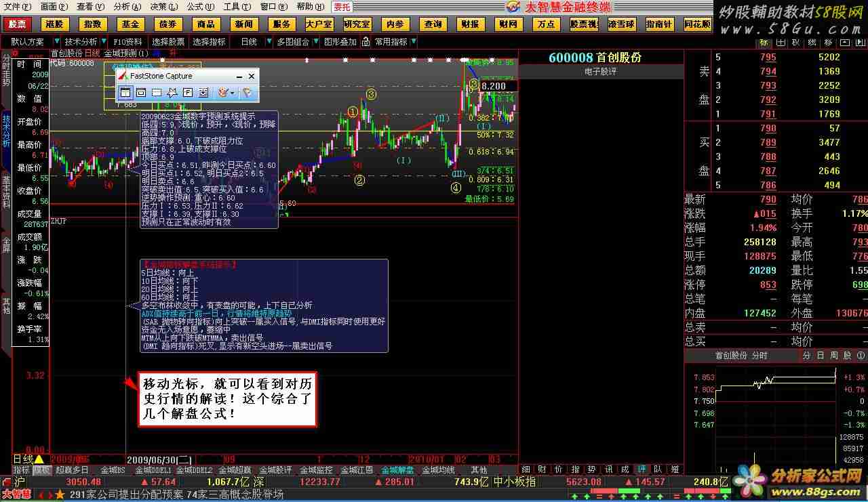Switch to 金城BS indicator tab
The image size is (868, 502).
point(113,469)
